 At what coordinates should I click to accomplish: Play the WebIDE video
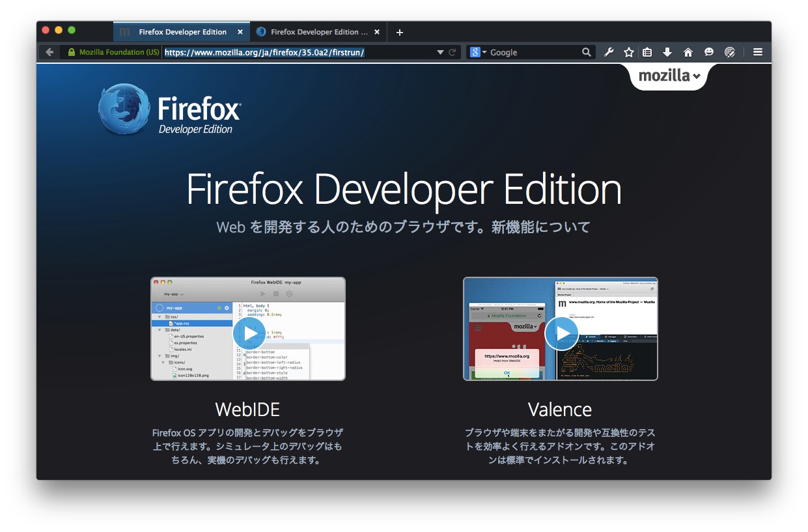[249, 333]
